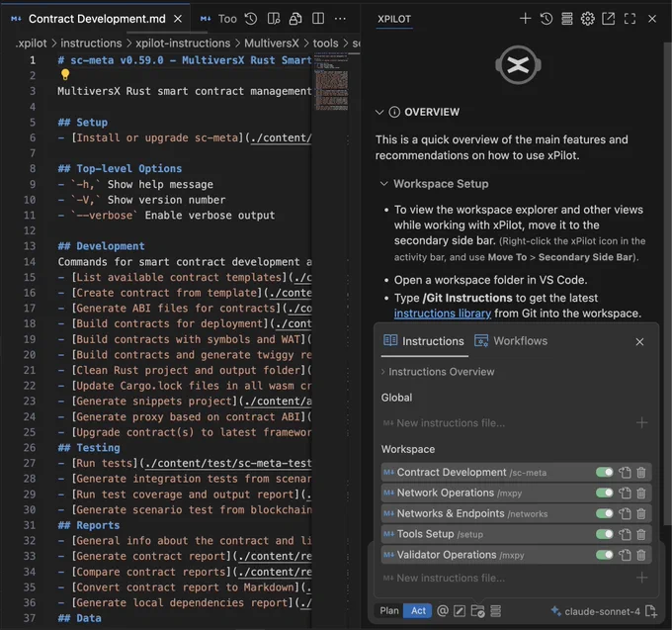
Task: Click the lightbulb code action icon
Action: point(65,74)
